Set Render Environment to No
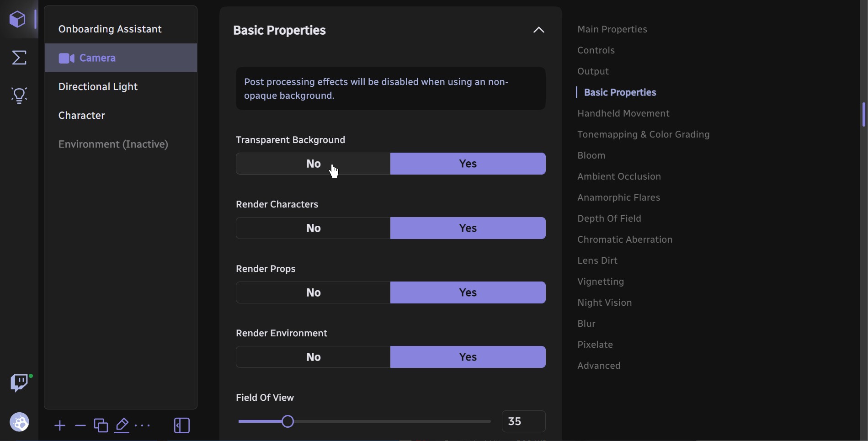 313,357
